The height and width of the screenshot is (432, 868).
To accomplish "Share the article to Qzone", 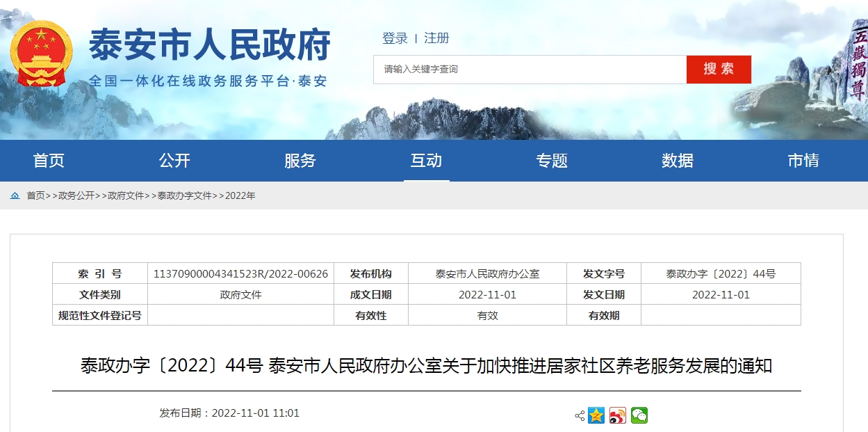I will 595,415.
